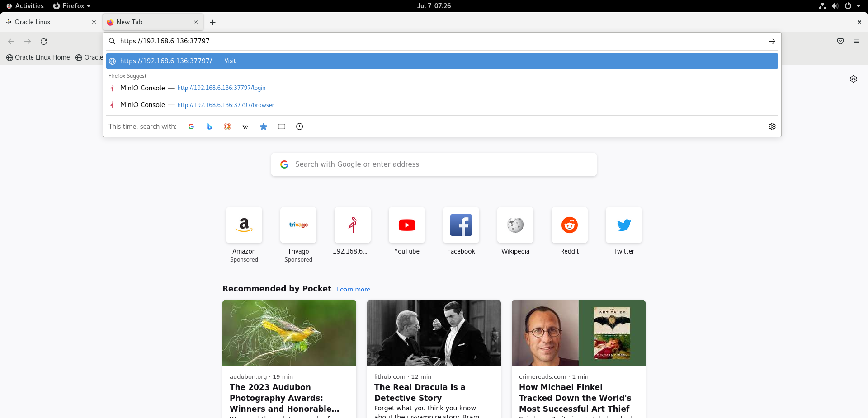Open the Firefox application menu

[x=857, y=41]
